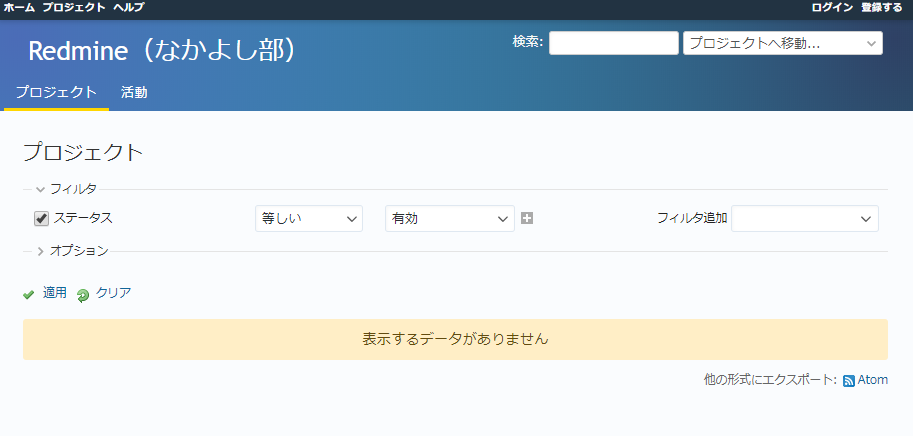Switch to the プロジェクト tab
This screenshot has height=436, width=913.
point(56,92)
